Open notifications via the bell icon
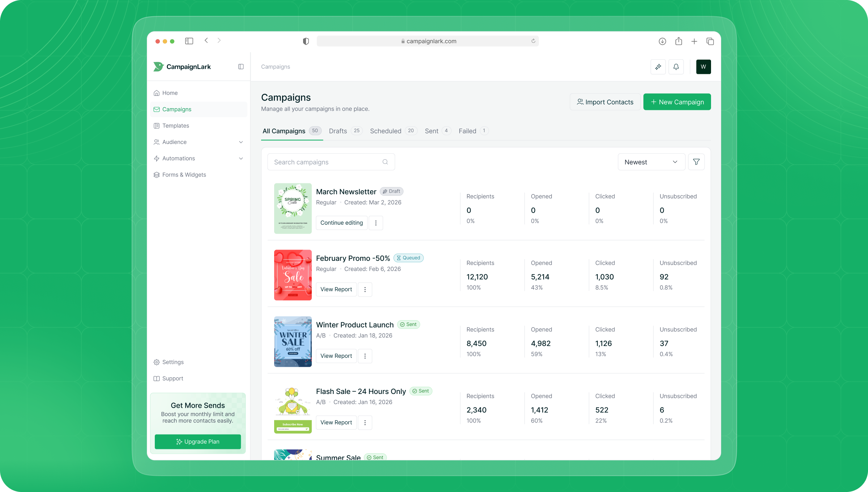This screenshot has height=492, width=868. 676,67
